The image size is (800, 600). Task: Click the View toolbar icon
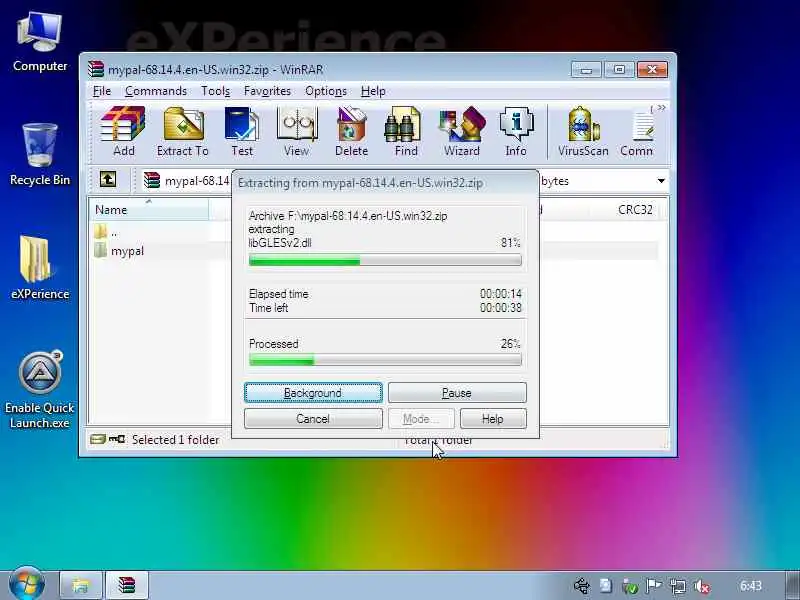pyautogui.click(x=296, y=131)
